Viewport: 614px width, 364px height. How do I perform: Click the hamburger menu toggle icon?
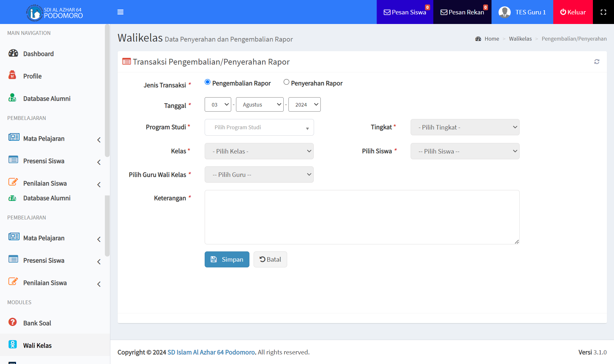[120, 12]
